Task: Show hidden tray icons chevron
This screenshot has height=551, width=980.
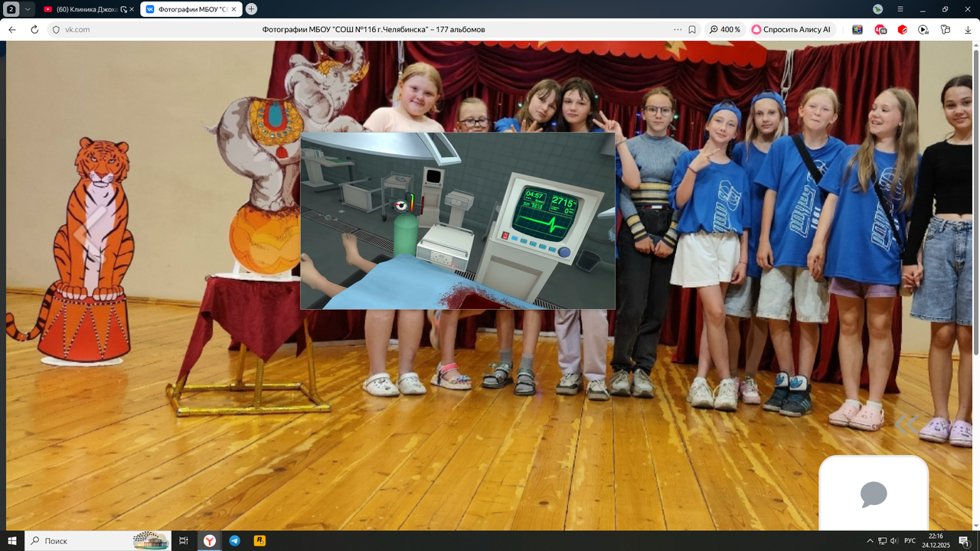Action: (870, 541)
